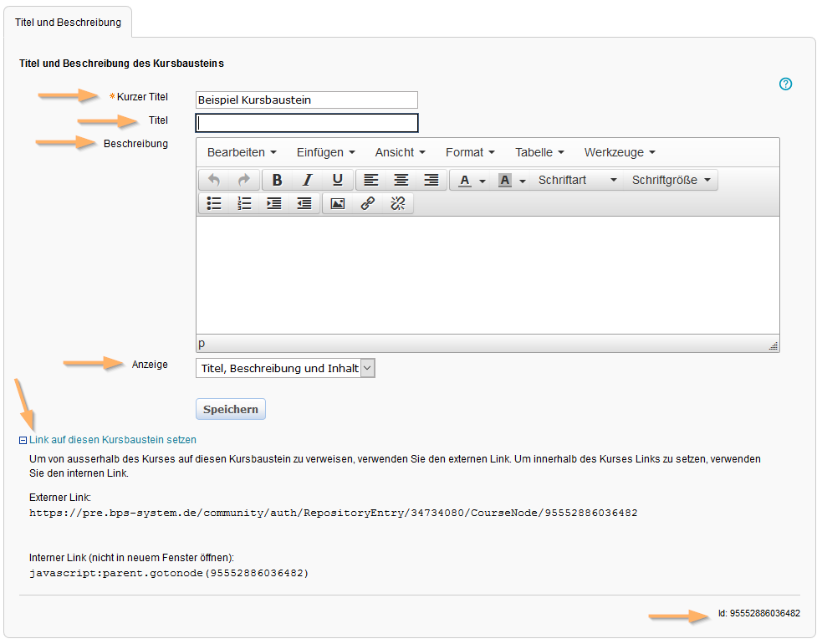Click the underline icon
The image size is (822, 644).
coord(337,181)
